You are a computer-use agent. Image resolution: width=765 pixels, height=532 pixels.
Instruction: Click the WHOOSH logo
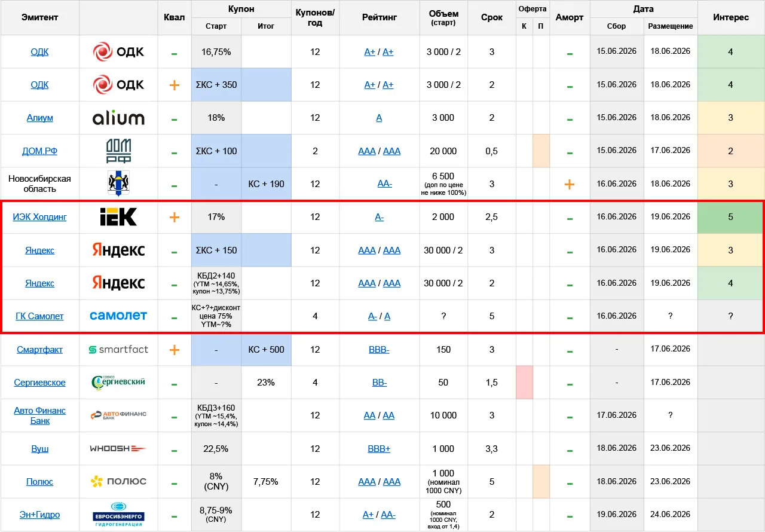pos(118,448)
